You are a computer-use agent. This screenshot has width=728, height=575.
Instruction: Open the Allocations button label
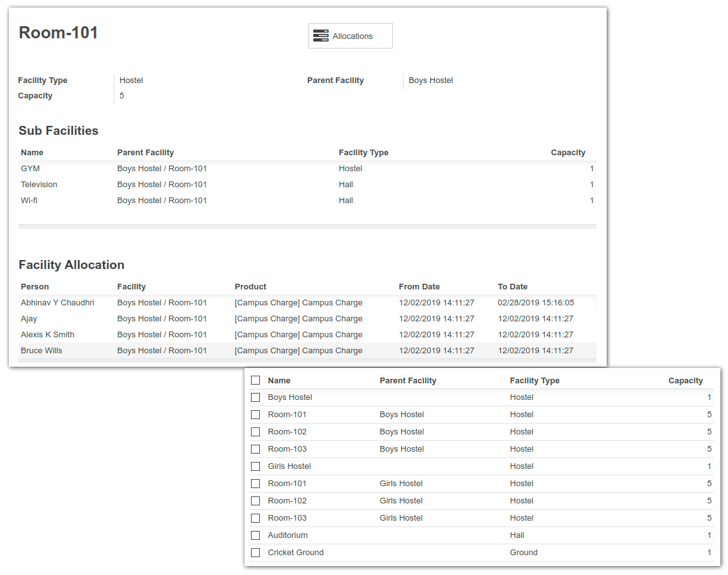click(x=353, y=36)
